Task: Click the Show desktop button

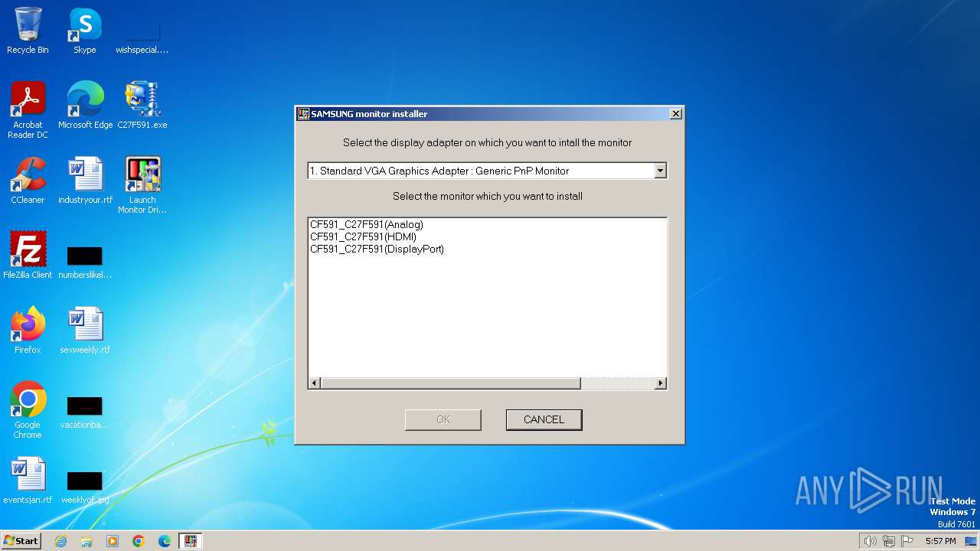Action: (x=972, y=541)
